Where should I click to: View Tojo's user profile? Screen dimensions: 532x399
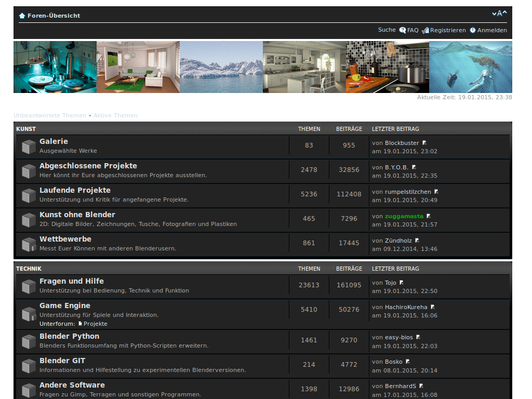point(391,283)
